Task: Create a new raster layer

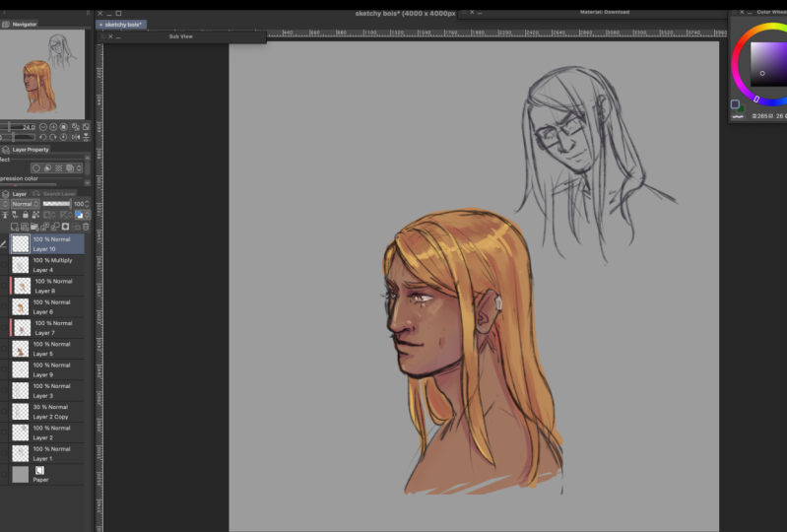Action: tap(15, 227)
